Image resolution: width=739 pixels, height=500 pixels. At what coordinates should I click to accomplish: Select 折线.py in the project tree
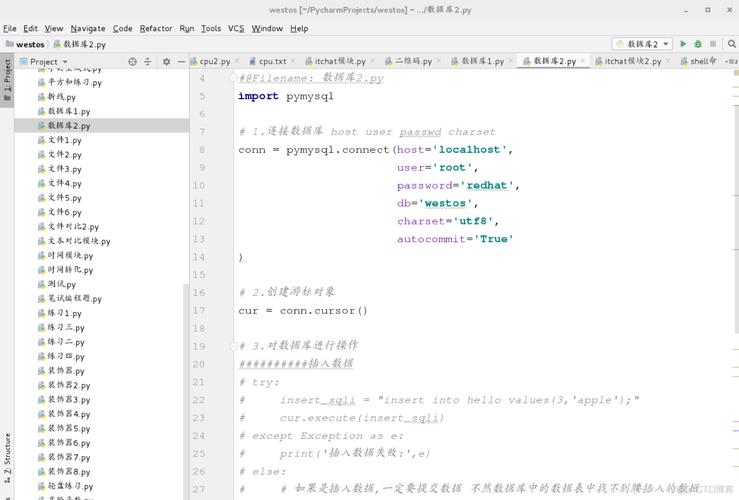[101, 97]
